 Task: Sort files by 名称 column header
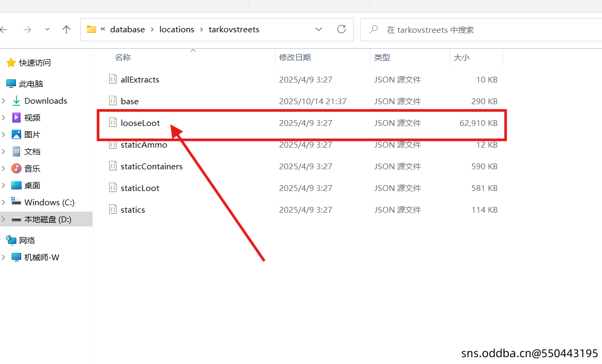click(123, 57)
